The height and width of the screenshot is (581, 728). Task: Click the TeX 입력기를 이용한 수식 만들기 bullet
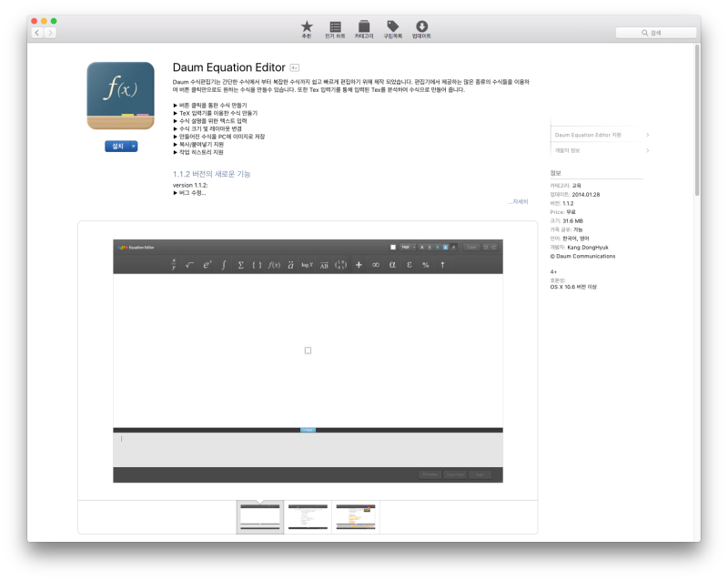pos(216,114)
